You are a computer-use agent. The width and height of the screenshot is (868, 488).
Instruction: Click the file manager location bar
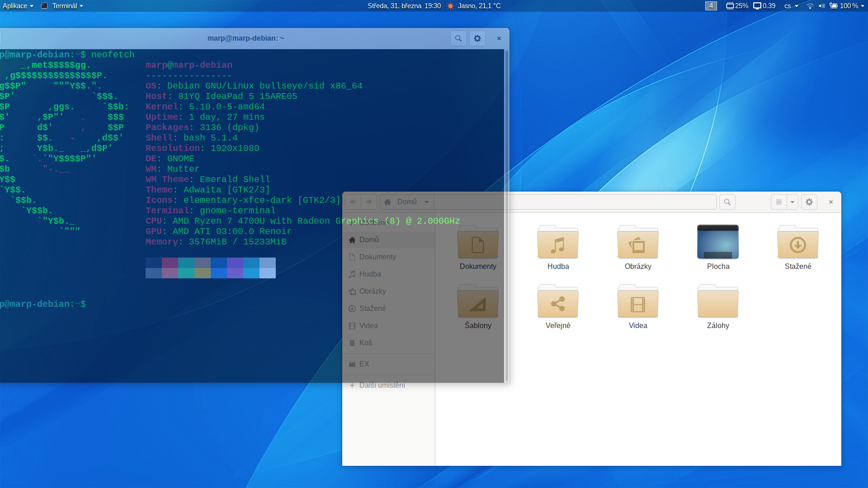tap(575, 202)
